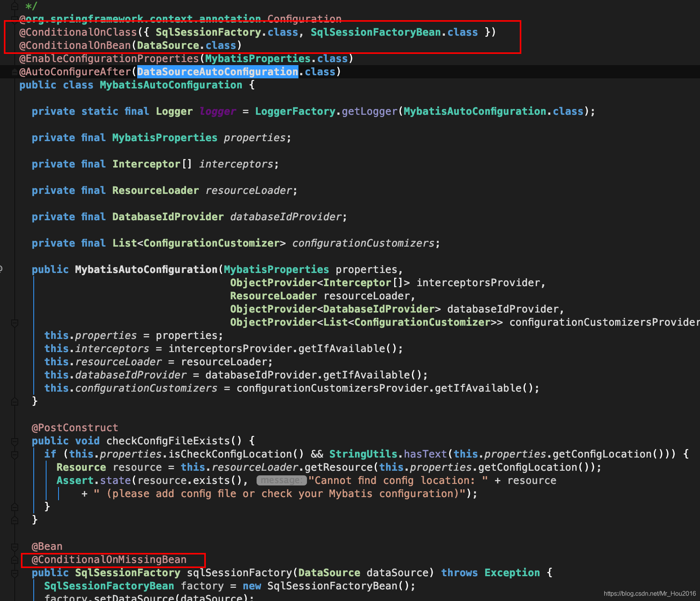Image resolution: width=700 pixels, height=601 pixels.
Task: Click @AutoConfigureAfter annotation
Action: pos(75,72)
